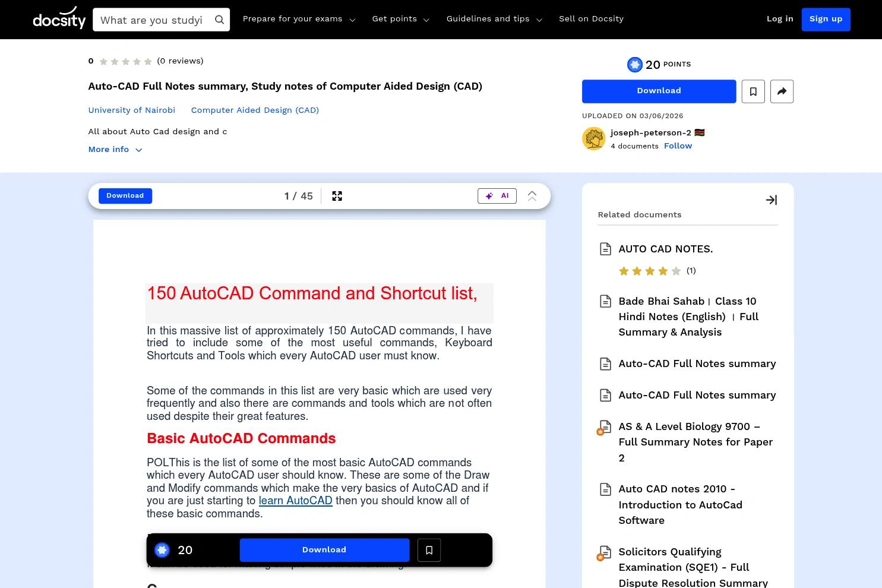Expand the Guidelines and tips menu
This screenshot has width=882, height=588.
click(x=494, y=19)
